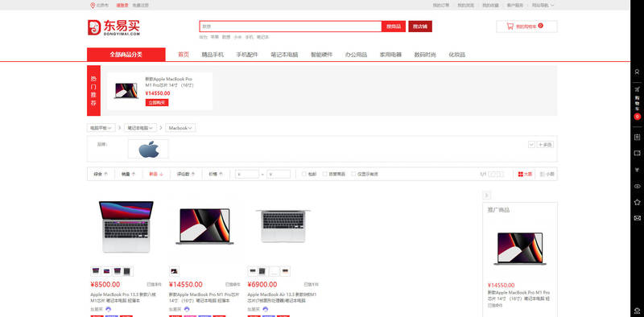Sort by comprehensive (综合) ranking
Screen dimensions: 644x317
pyautogui.click(x=101, y=174)
